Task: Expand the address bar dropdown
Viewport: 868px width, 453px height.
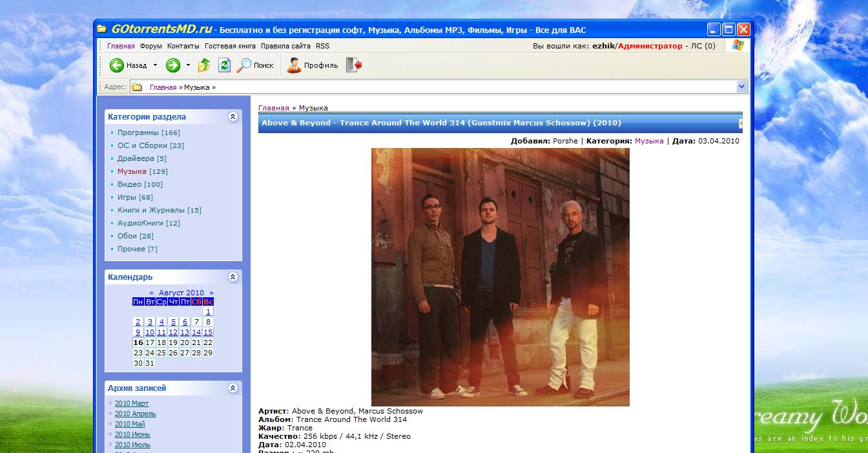Action: (x=742, y=87)
